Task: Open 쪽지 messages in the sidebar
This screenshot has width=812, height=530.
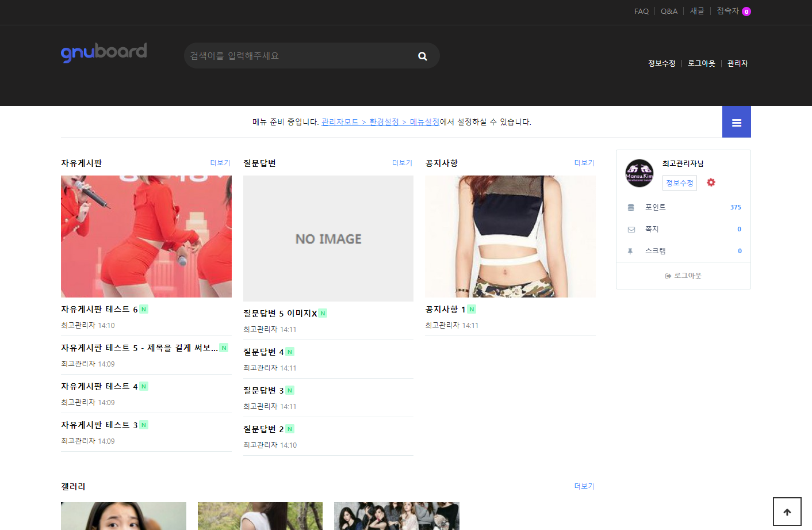Action: (x=652, y=229)
